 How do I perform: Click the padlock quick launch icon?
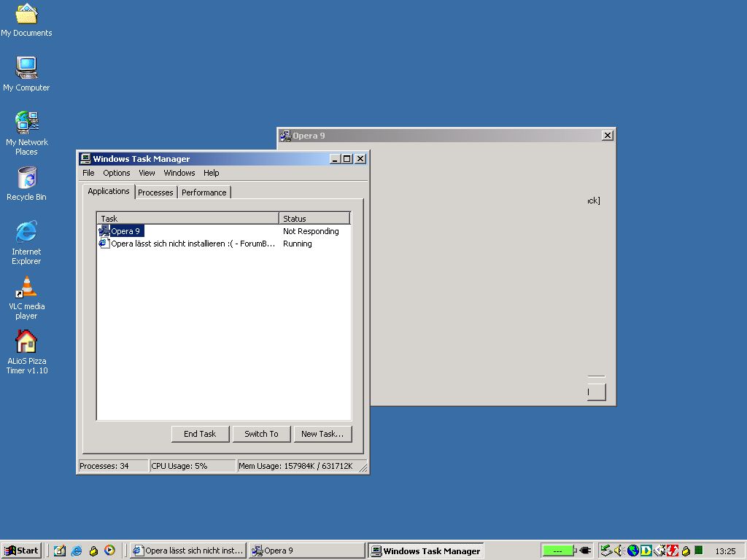tap(93, 551)
